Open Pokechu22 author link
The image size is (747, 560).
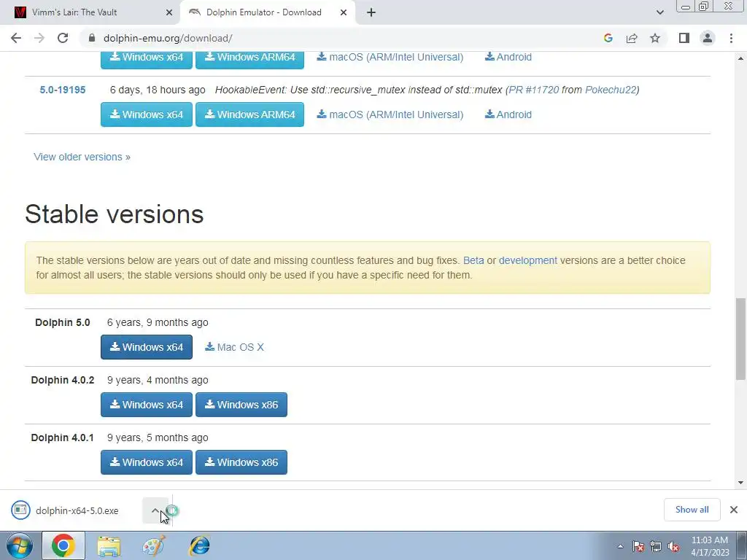click(x=611, y=90)
